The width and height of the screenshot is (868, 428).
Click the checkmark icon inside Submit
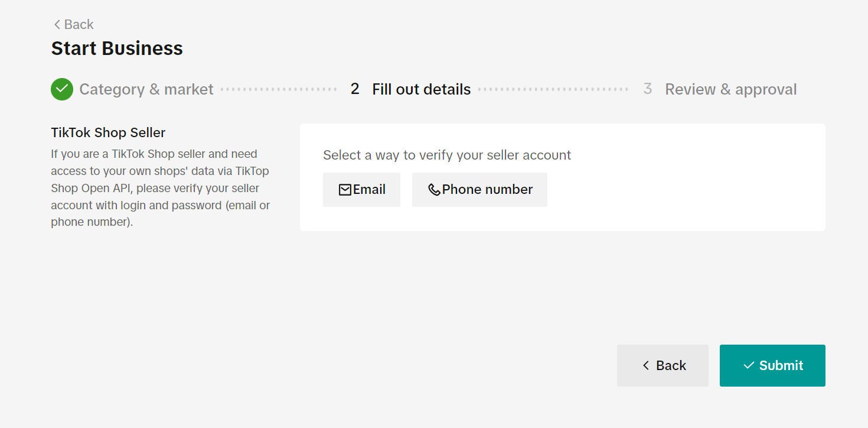(749, 365)
